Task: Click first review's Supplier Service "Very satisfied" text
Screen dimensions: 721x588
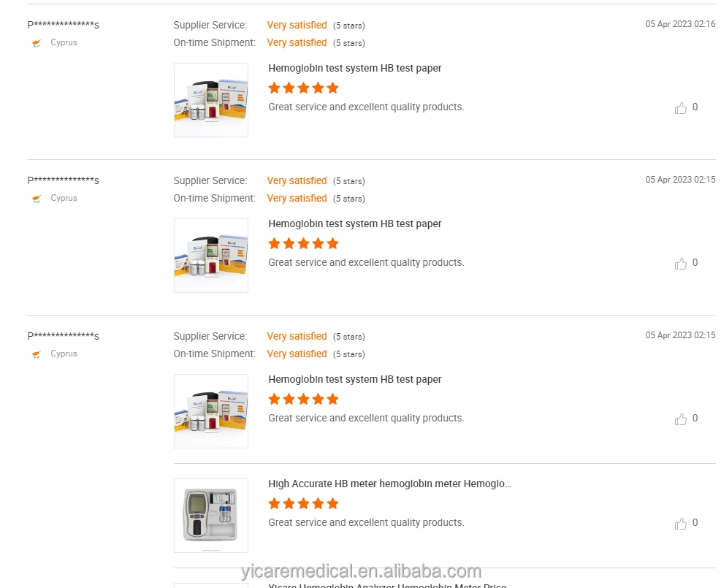Action: (297, 25)
